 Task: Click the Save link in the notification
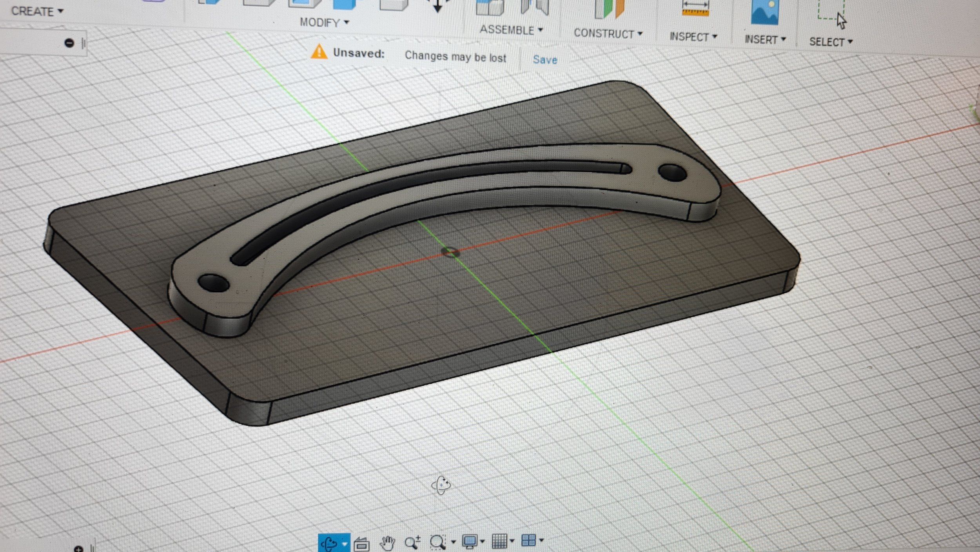[545, 60]
